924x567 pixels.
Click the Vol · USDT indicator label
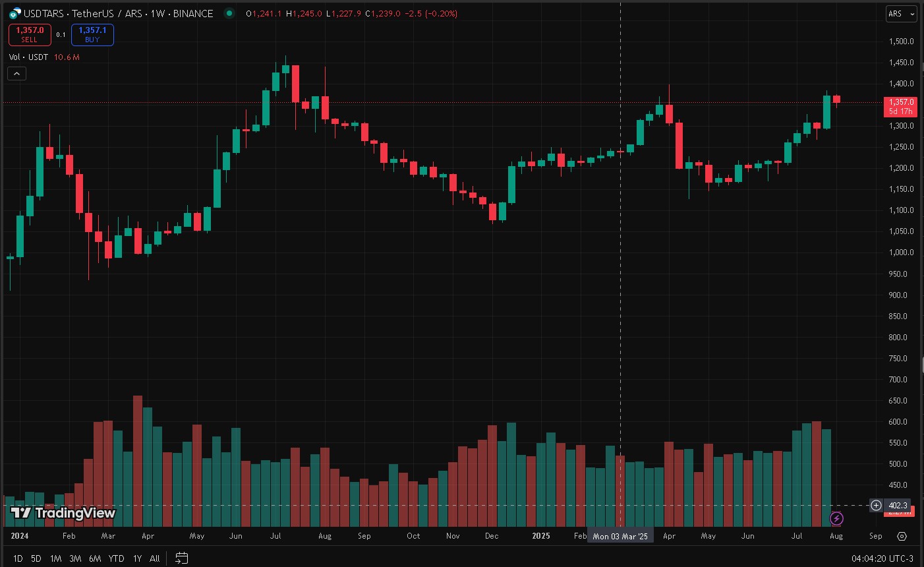pos(28,57)
